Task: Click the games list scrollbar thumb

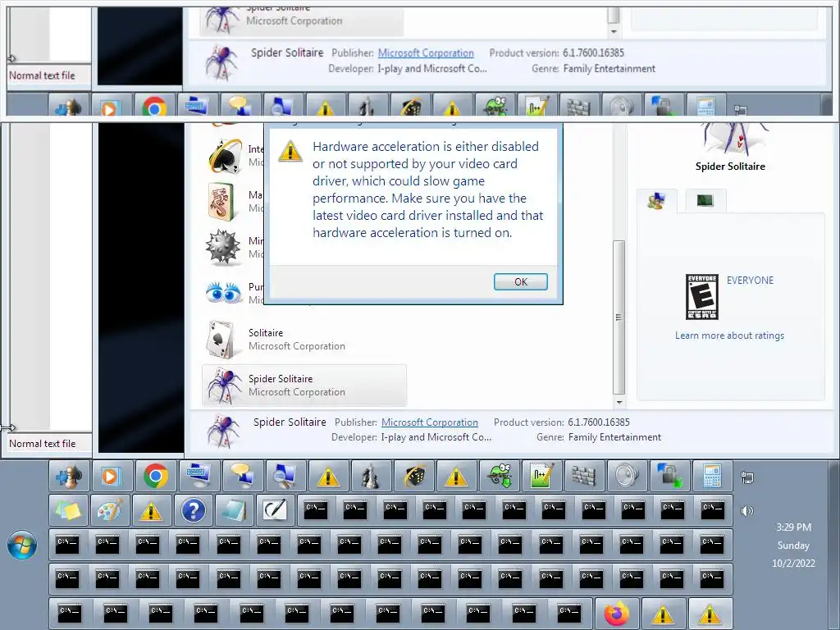Action: 619,317
